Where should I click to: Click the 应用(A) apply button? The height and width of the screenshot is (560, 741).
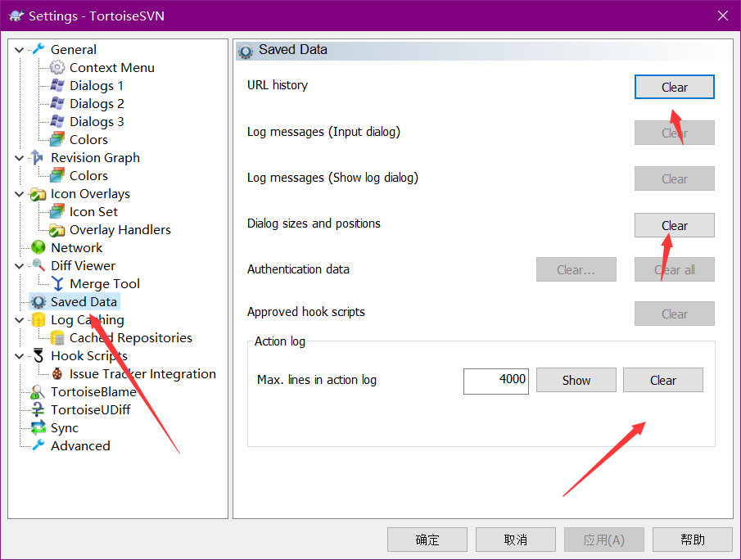[604, 540]
